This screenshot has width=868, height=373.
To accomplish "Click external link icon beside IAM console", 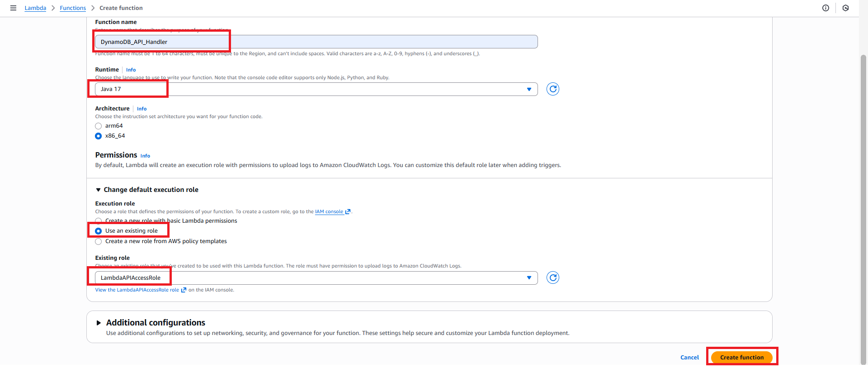I will point(348,212).
